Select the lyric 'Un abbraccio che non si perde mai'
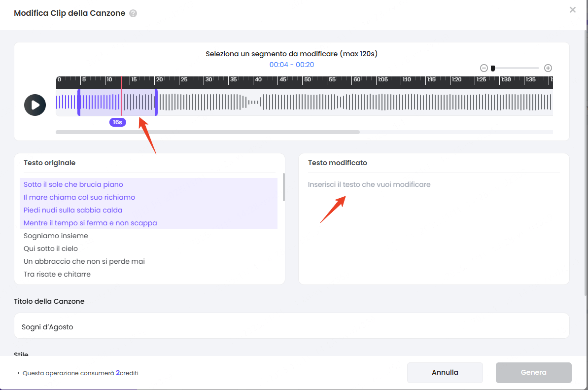This screenshot has height=390, width=588. (x=84, y=261)
